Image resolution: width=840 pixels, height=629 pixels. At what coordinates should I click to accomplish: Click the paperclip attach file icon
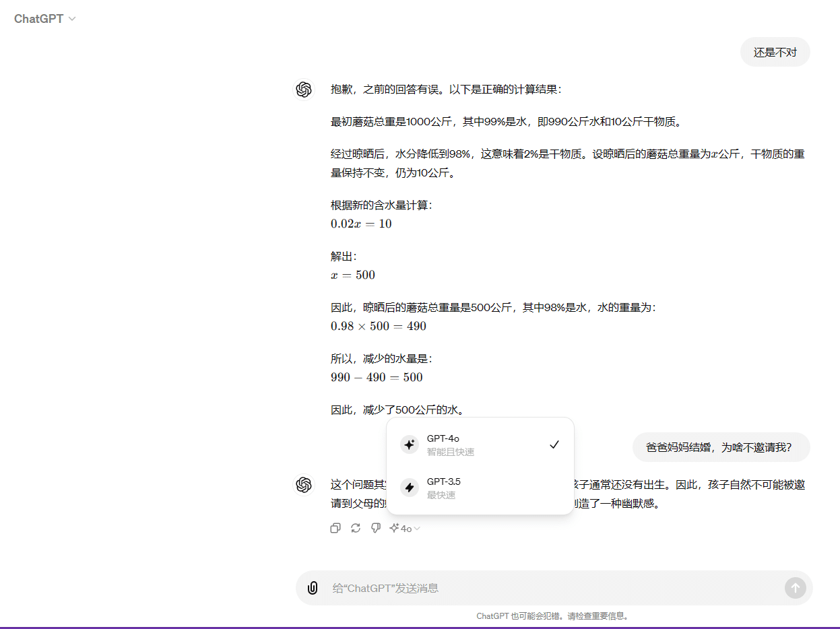[x=313, y=588]
